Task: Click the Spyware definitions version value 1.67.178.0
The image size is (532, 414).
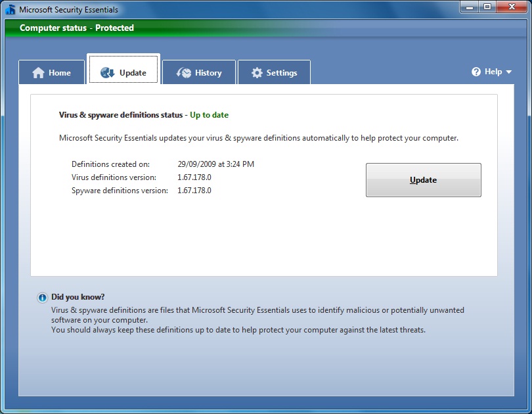Action: 194,191
